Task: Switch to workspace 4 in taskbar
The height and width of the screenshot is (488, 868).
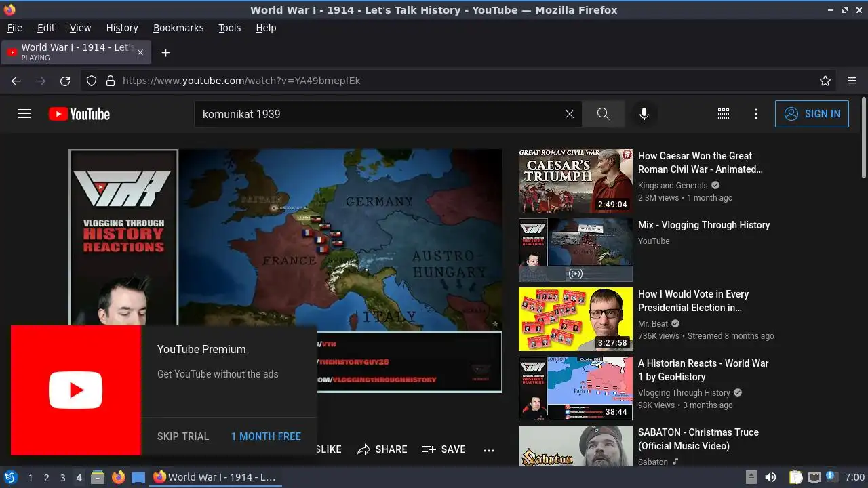Action: (x=79, y=477)
